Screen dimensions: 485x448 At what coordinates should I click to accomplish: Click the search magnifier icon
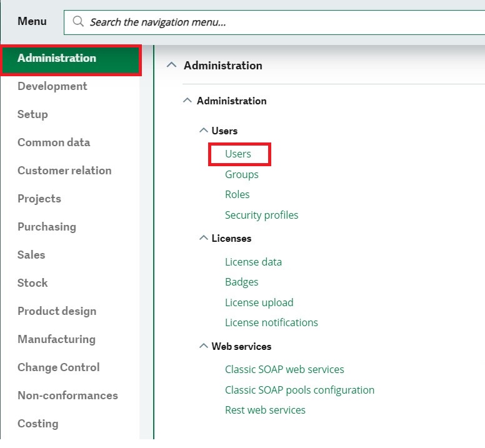coord(78,22)
